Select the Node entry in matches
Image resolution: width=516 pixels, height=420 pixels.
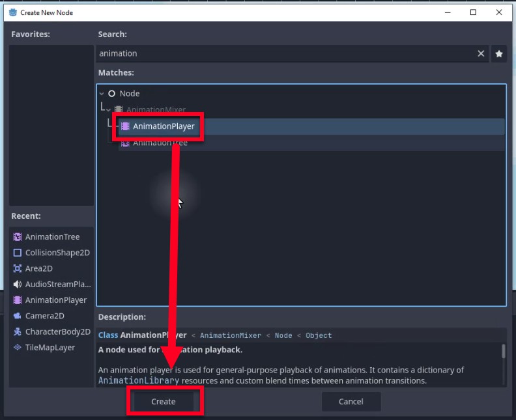(130, 94)
